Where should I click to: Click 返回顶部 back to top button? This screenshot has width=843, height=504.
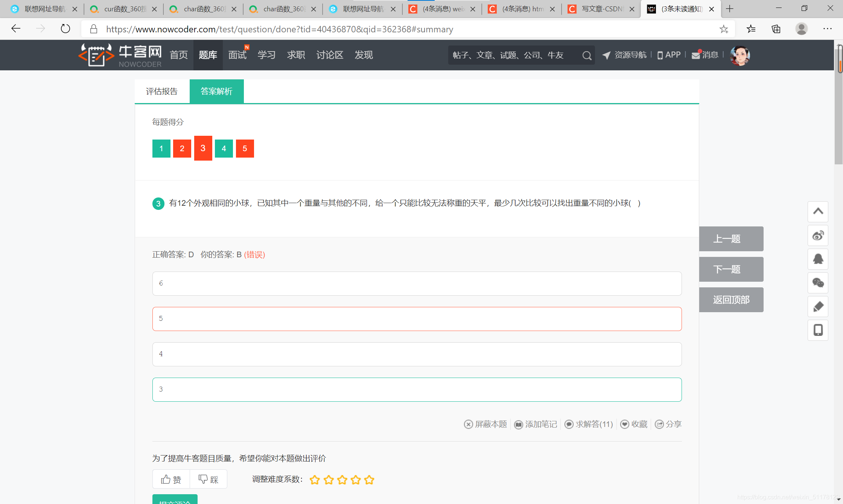(731, 300)
